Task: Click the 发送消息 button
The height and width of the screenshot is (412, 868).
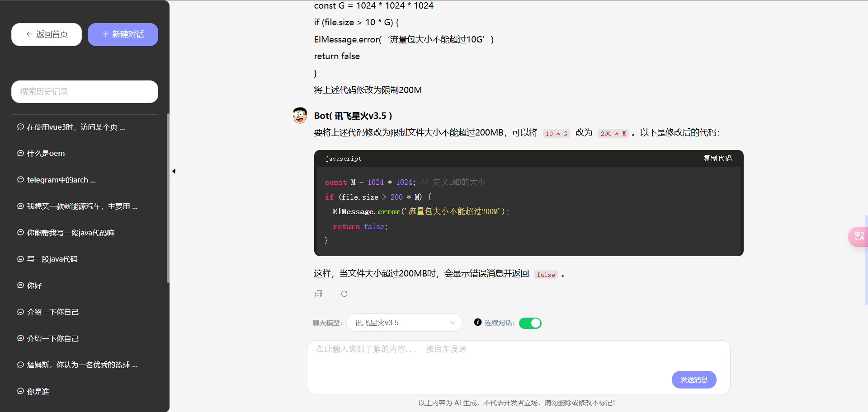Action: pos(694,379)
